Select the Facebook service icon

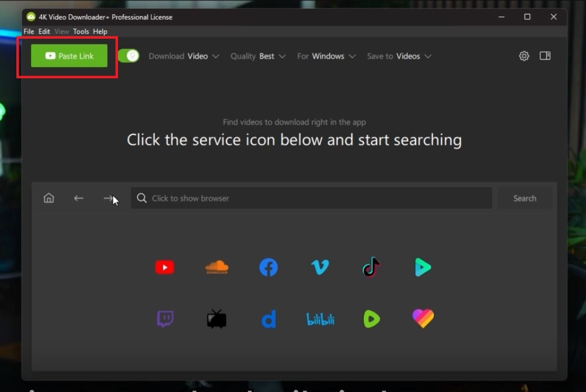268,267
